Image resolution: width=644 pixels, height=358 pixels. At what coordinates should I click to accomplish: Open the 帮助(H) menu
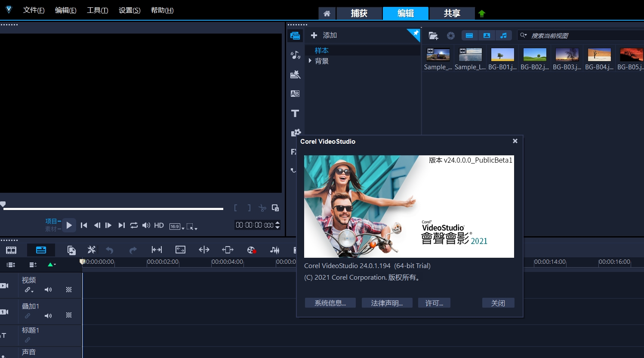[x=162, y=10]
